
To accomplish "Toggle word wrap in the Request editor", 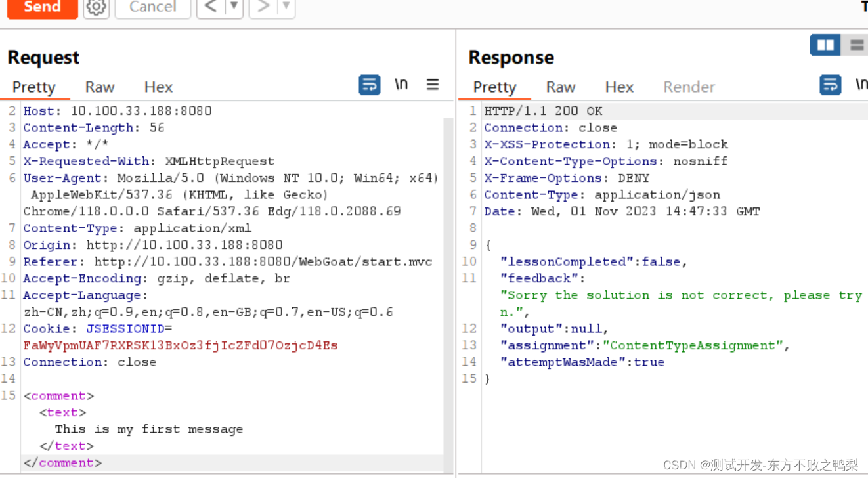I will (369, 85).
